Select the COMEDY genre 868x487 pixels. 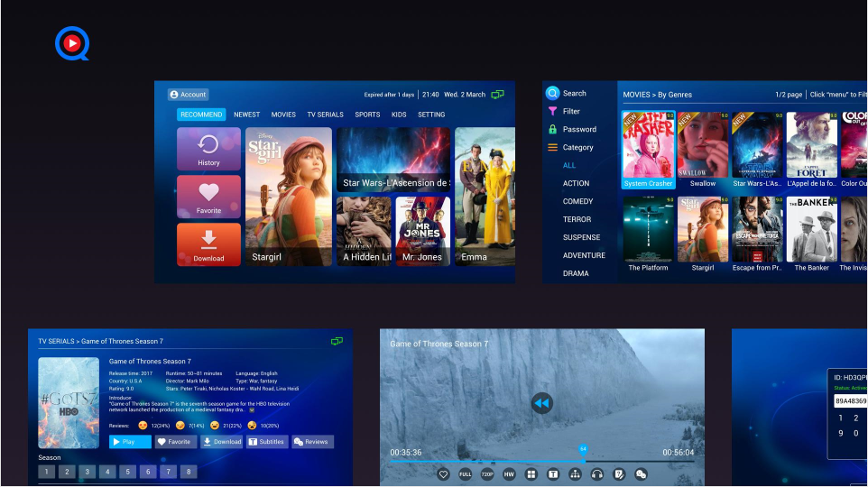tap(578, 201)
